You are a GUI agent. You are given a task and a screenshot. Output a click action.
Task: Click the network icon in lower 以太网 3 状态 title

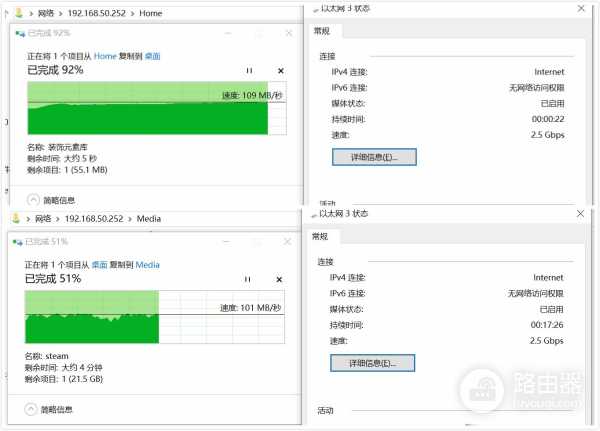click(314, 216)
